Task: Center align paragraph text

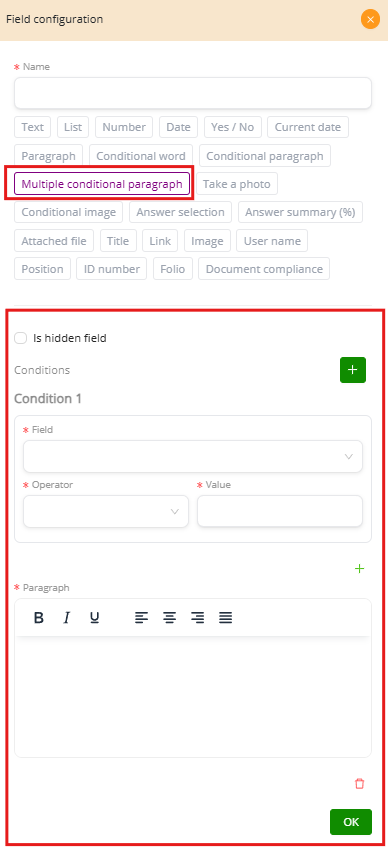Action: (170, 618)
